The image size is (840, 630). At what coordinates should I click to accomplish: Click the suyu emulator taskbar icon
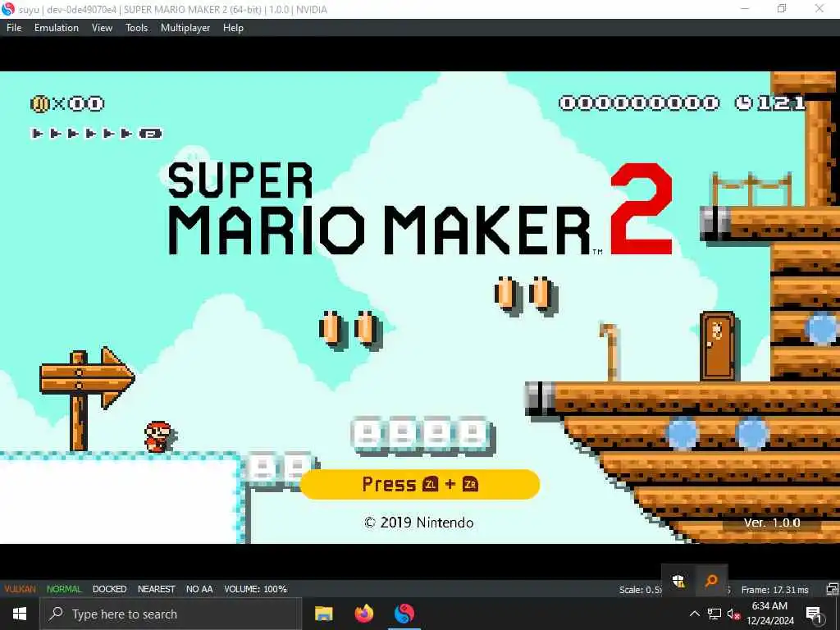pyautogui.click(x=404, y=614)
